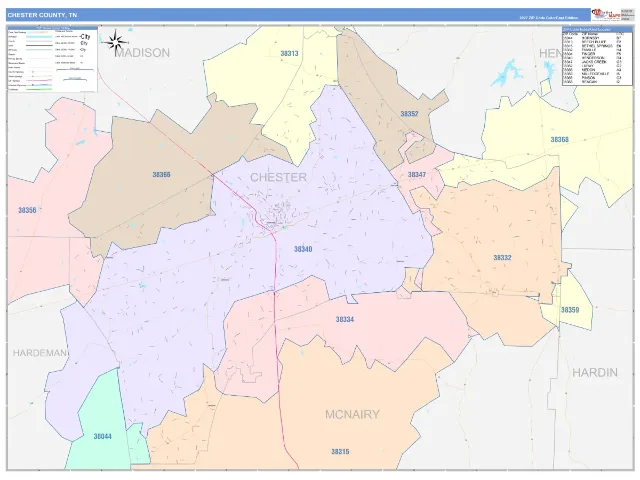The image size is (640, 480).
Task: Click the HARDEMAN county name
Action: click(40, 353)
